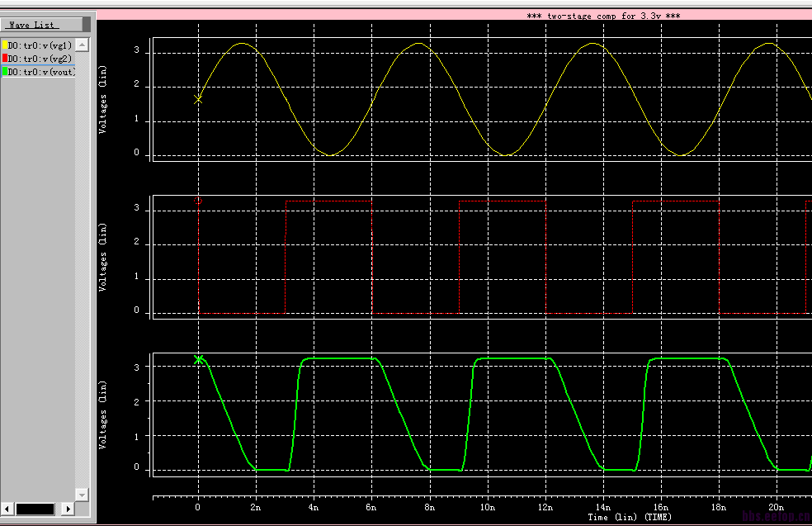
Task: Click the Voltages (lin) label of top panel
Action: tap(102, 99)
